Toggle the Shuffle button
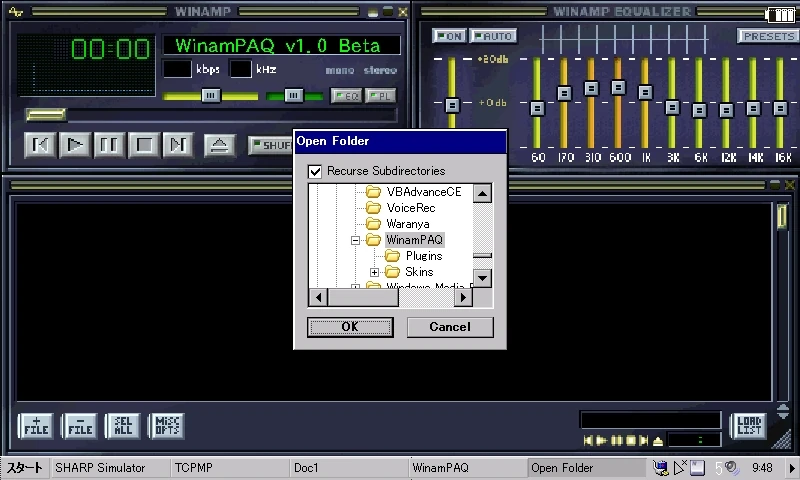The height and width of the screenshot is (480, 800). pyautogui.click(x=271, y=145)
